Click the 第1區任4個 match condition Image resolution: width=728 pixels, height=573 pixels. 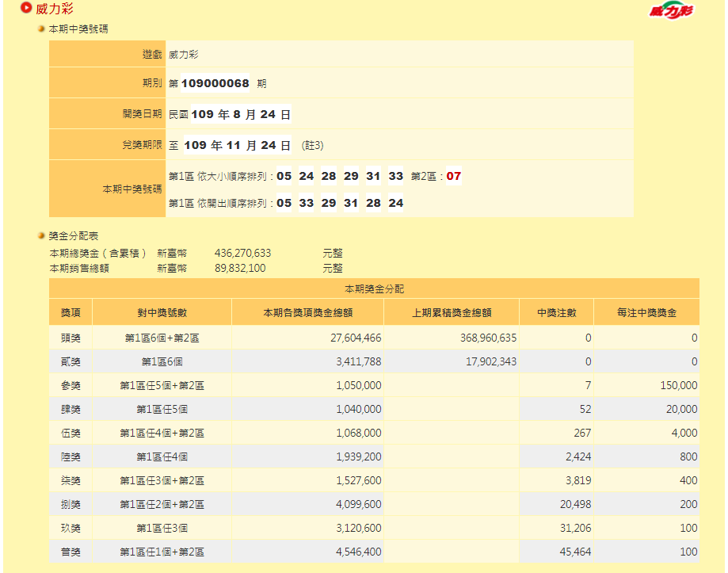pyautogui.click(x=162, y=457)
